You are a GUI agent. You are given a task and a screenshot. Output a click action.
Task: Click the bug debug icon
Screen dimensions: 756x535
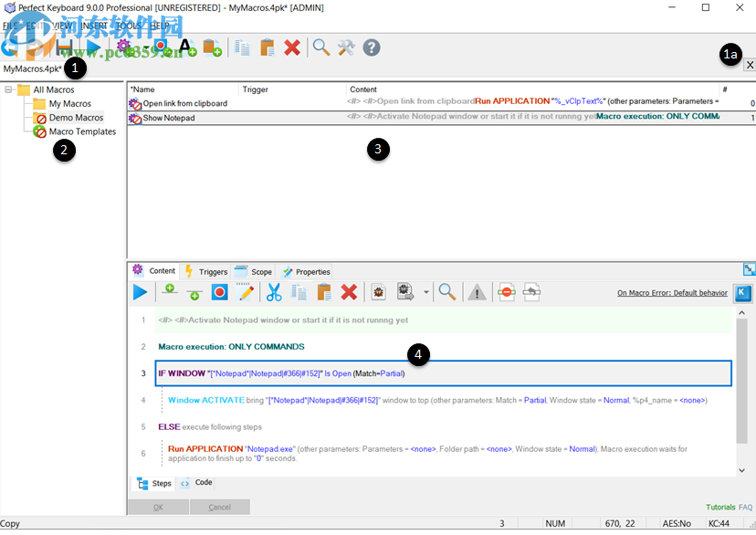click(x=379, y=292)
